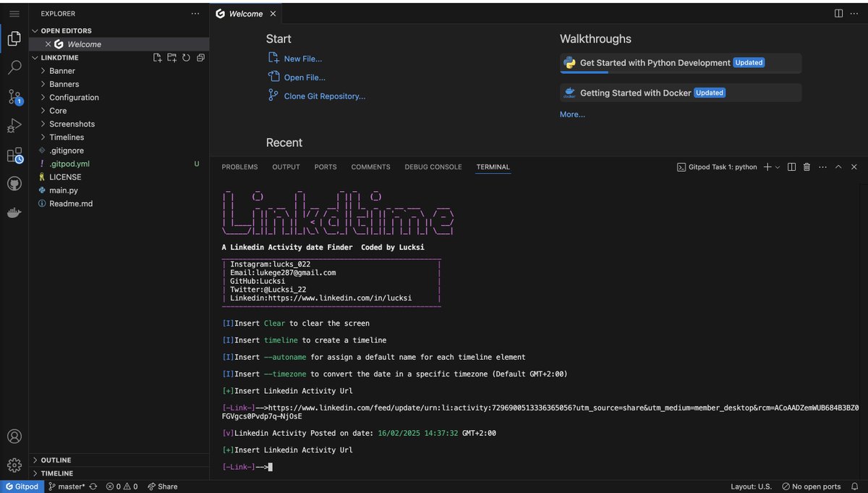This screenshot has width=868, height=493.
Task: Click the New File link
Action: coord(302,59)
